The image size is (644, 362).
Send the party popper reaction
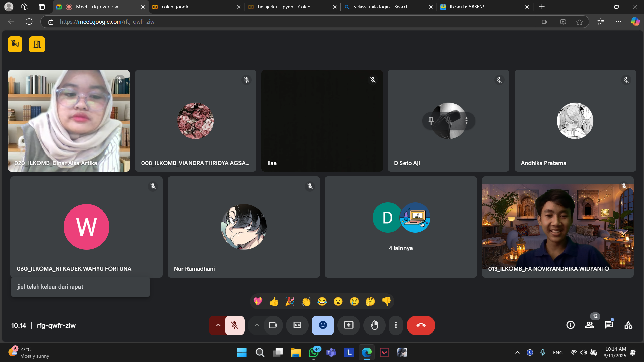click(x=290, y=302)
